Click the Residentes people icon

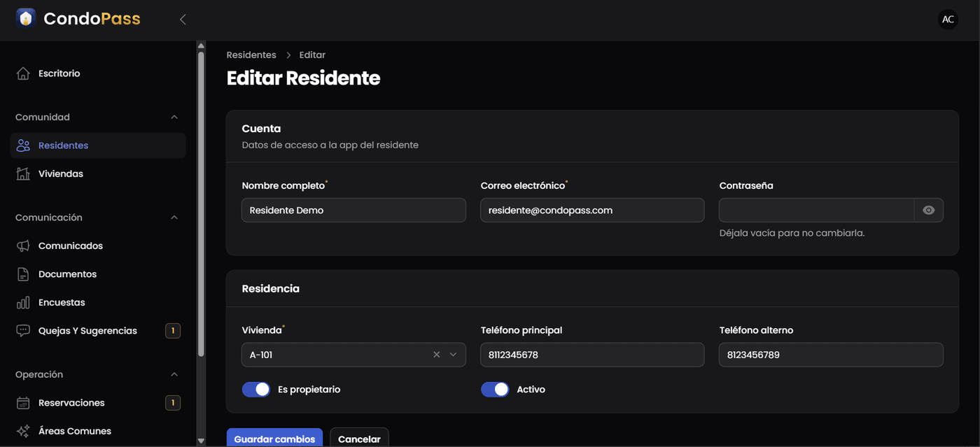(x=23, y=146)
